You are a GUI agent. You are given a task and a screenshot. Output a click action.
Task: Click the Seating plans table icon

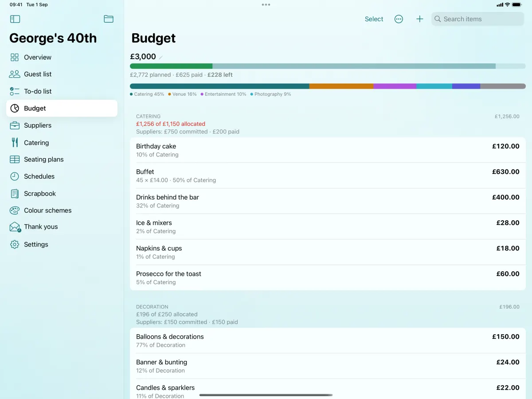coord(15,159)
